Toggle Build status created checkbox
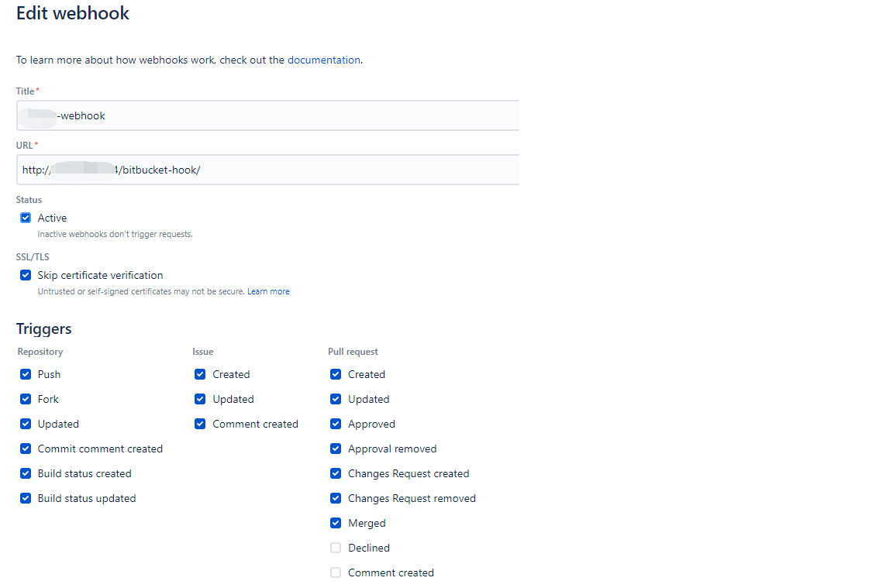 [x=26, y=473]
